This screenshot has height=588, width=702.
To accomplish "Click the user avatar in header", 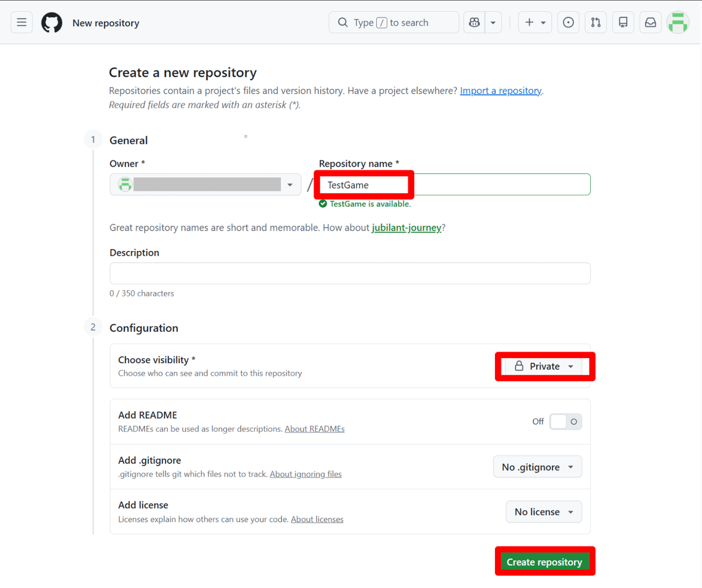I will 678,23.
